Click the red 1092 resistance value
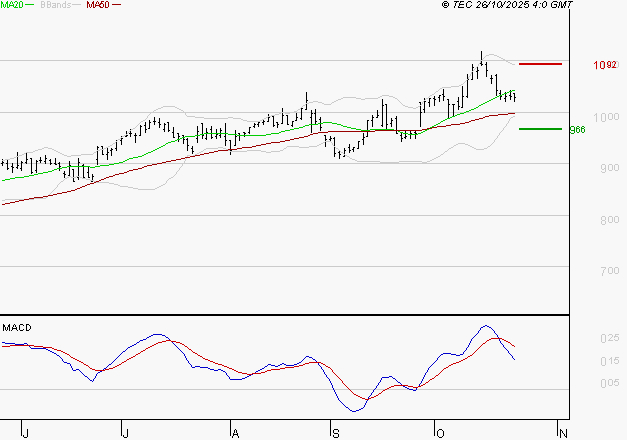Screen dimensions: 627x440 pos(605,65)
